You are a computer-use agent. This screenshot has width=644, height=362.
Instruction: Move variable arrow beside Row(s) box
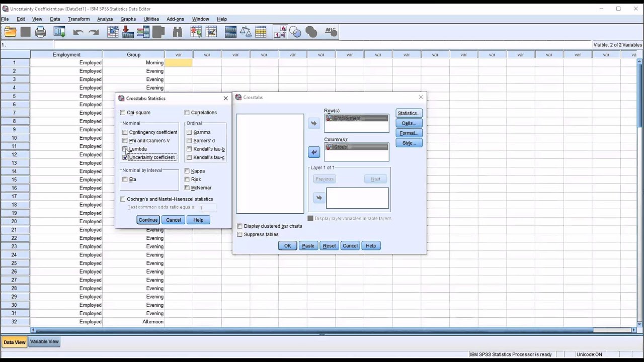pyautogui.click(x=314, y=123)
